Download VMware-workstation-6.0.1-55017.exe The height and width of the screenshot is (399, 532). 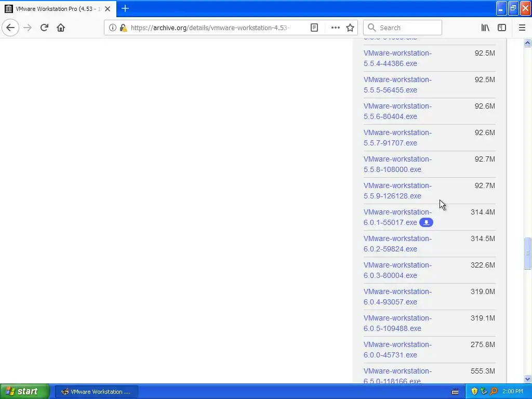(397, 217)
